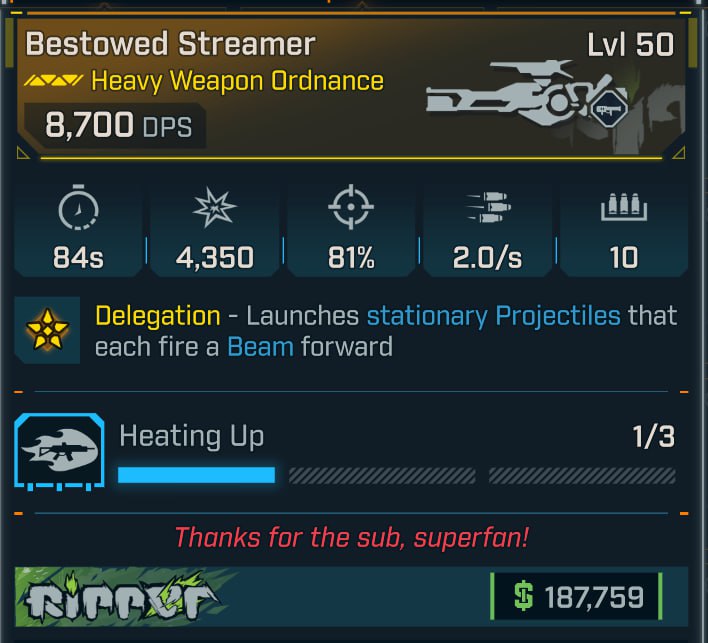Click the magazine size ammo icon
708x643 pixels.
624,207
